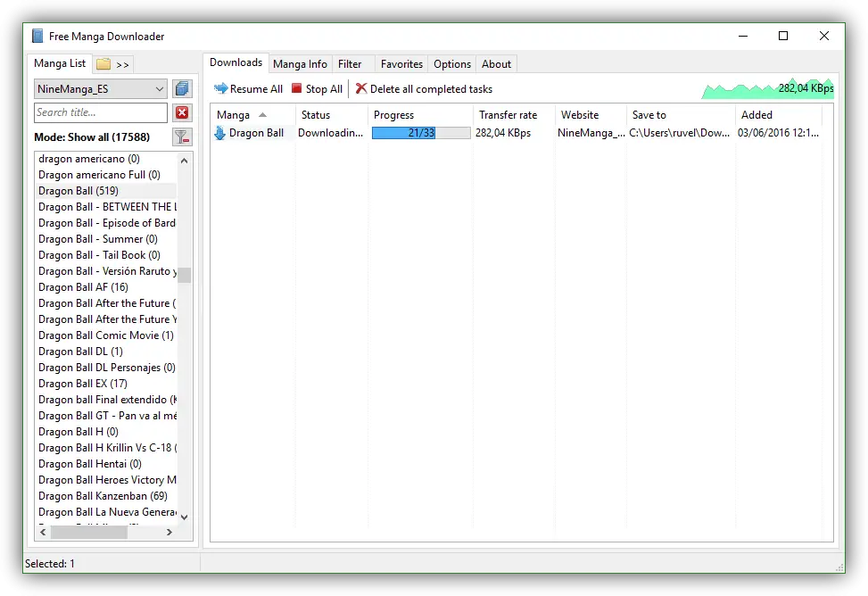Select Dragon Ball EX (17)
The height and width of the screenshot is (596, 868).
(x=82, y=384)
